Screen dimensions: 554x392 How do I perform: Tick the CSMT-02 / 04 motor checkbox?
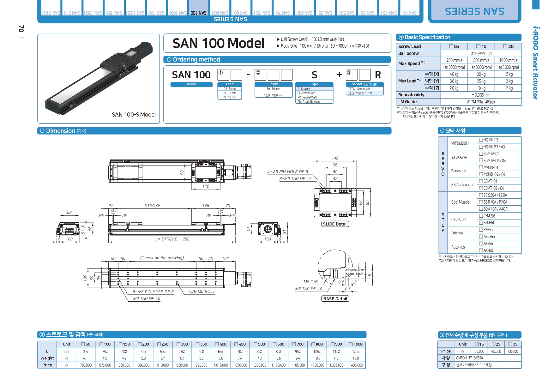point(481,188)
